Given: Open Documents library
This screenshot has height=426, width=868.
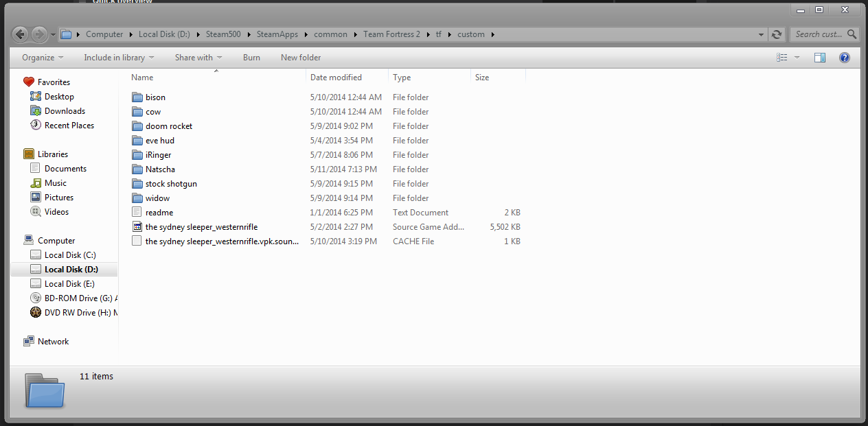Looking at the screenshot, I should pyautogui.click(x=58, y=169).
